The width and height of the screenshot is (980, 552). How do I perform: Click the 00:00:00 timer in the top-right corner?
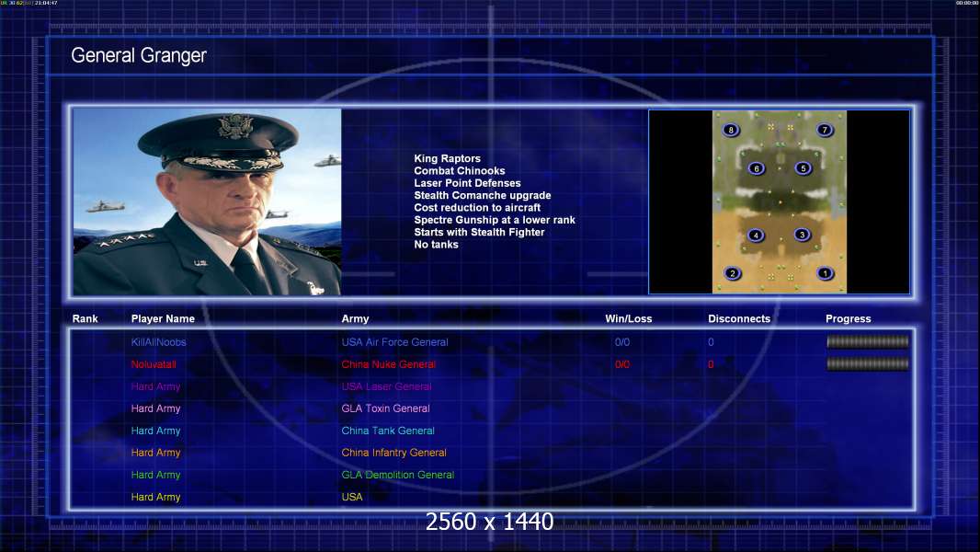tap(967, 3)
